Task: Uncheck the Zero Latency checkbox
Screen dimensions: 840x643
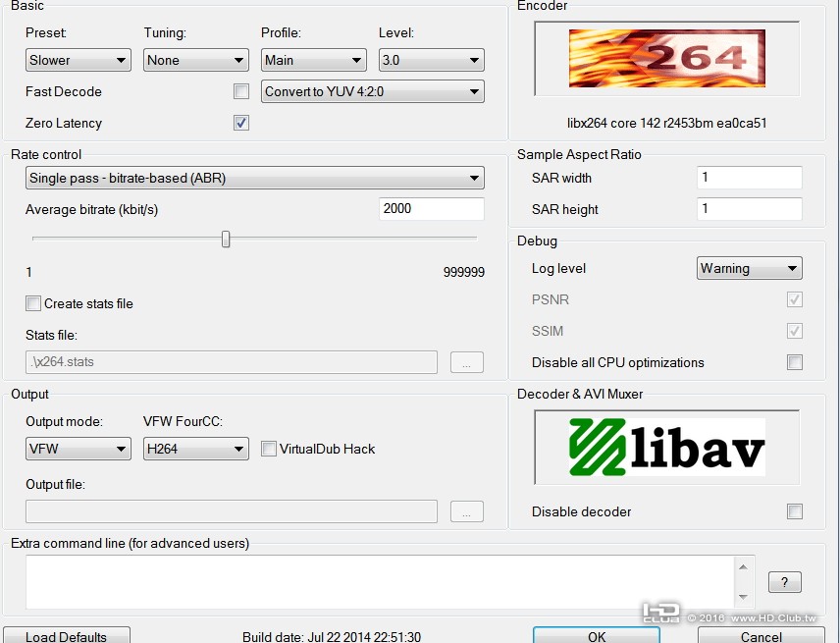Action: pos(241,124)
